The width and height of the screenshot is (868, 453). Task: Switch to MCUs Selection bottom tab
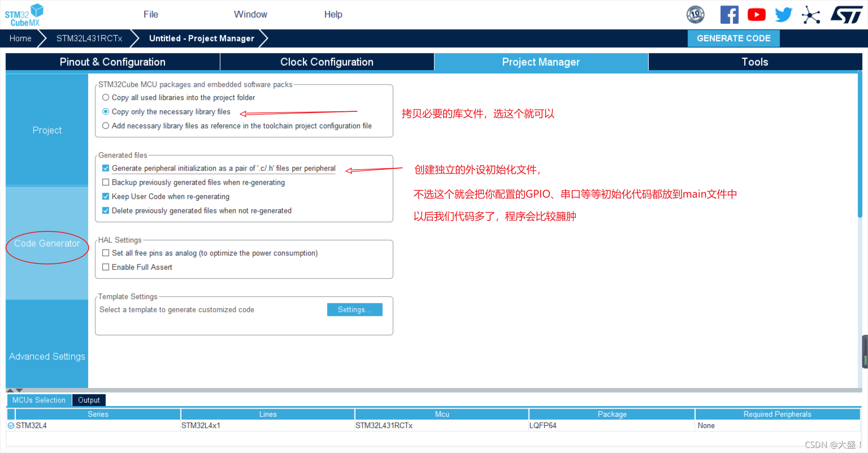tap(39, 400)
